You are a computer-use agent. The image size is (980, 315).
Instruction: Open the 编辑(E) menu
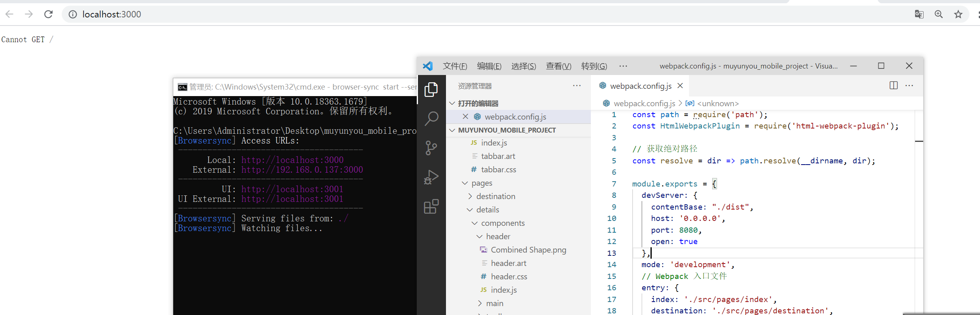click(489, 66)
